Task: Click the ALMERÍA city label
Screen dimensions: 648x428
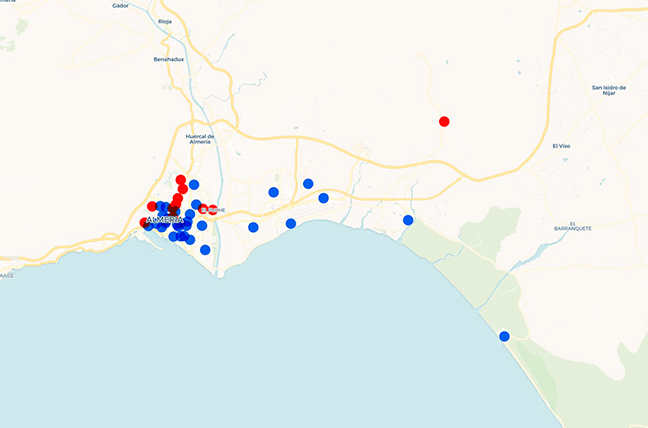Action: coord(165,219)
